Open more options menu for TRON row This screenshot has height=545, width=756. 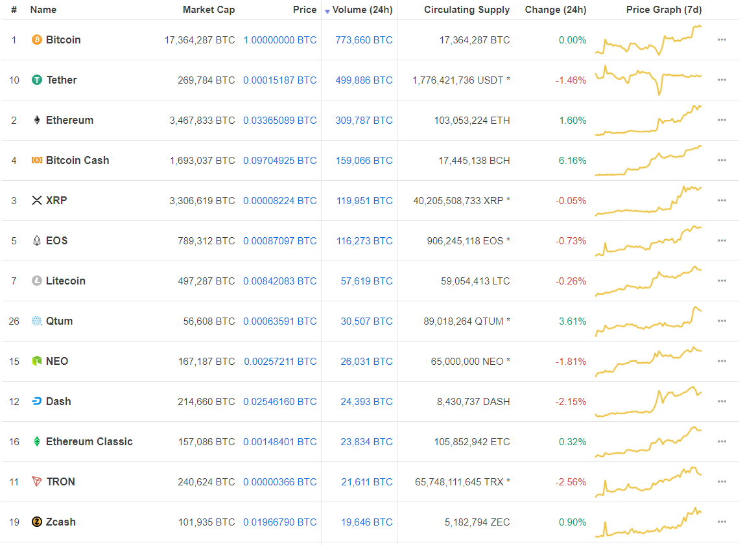click(721, 481)
